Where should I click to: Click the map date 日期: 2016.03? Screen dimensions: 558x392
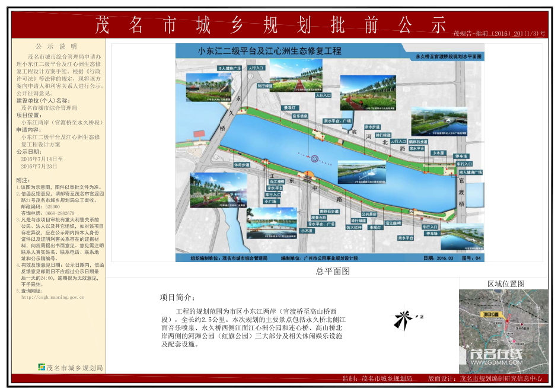point(438,258)
